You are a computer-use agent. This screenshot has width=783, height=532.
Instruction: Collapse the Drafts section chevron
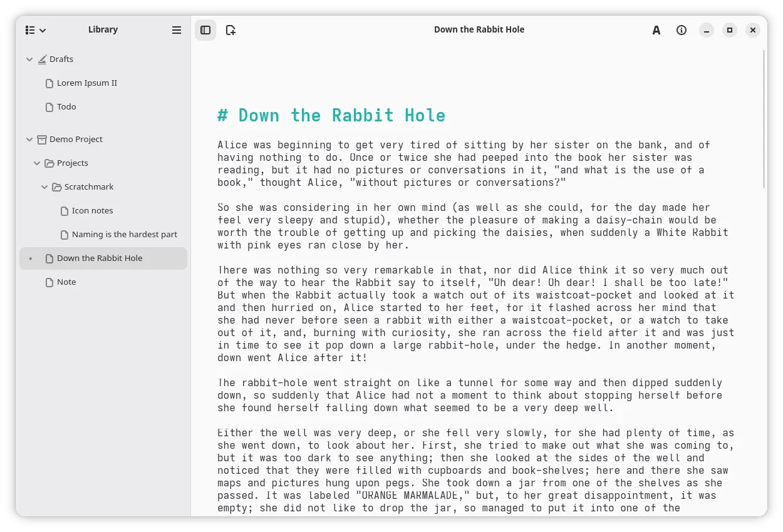(x=29, y=59)
